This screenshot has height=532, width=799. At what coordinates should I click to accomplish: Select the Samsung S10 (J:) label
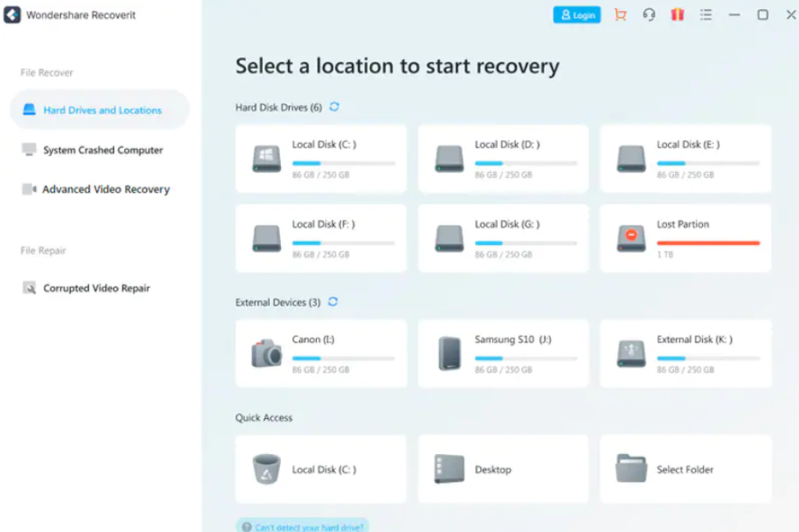[x=513, y=339]
